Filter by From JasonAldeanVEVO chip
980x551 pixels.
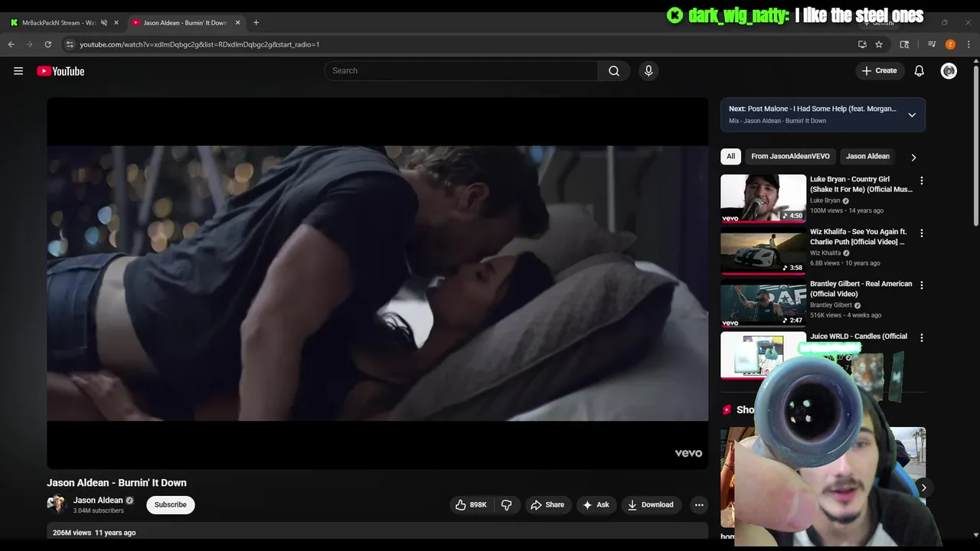click(x=790, y=156)
